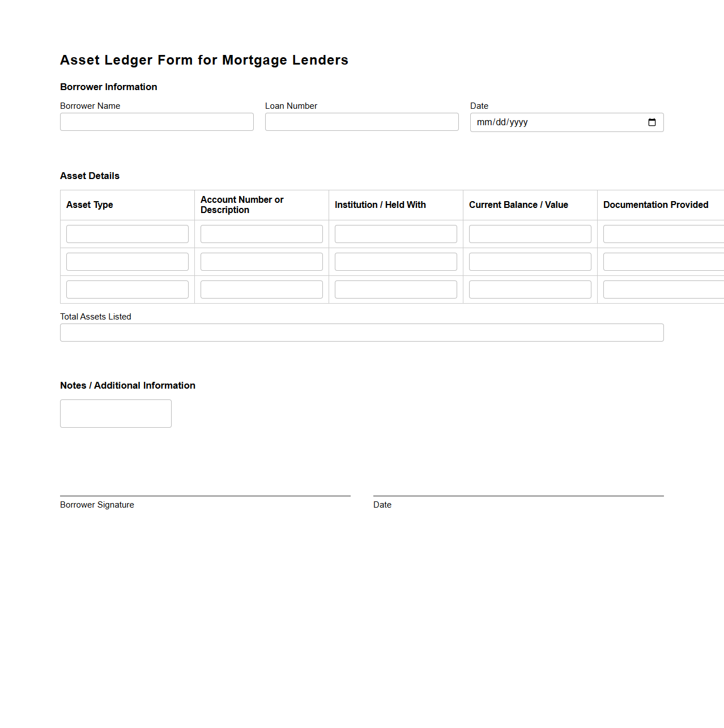The height and width of the screenshot is (728, 724).
Task: Click the second row Current Balance field
Action: pos(530,261)
